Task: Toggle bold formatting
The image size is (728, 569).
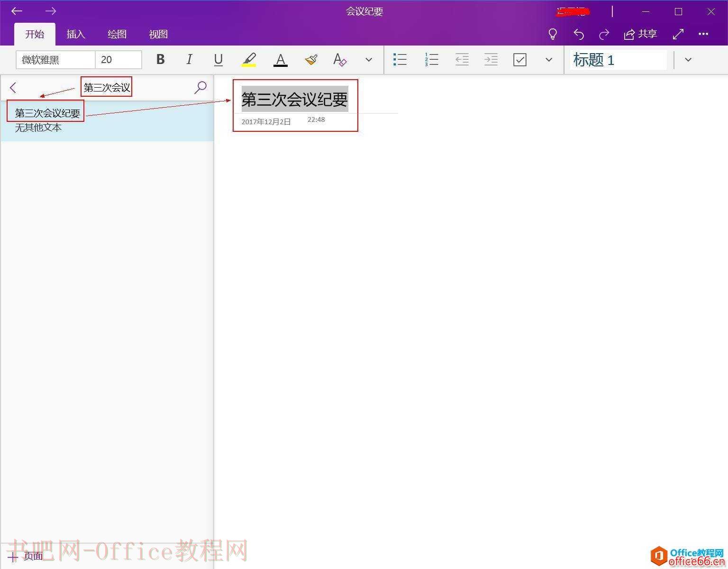Action: pos(160,59)
